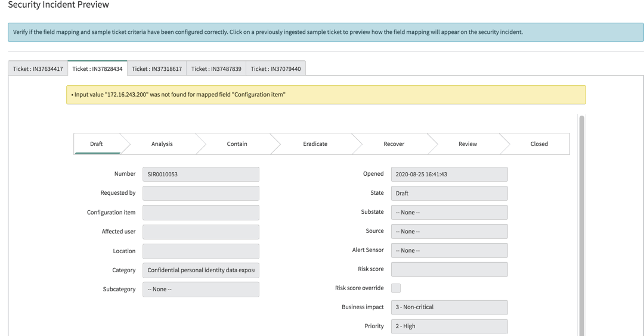This screenshot has width=644, height=336.
Task: Open the Ticket : IN37634417 tab
Action: click(38, 69)
